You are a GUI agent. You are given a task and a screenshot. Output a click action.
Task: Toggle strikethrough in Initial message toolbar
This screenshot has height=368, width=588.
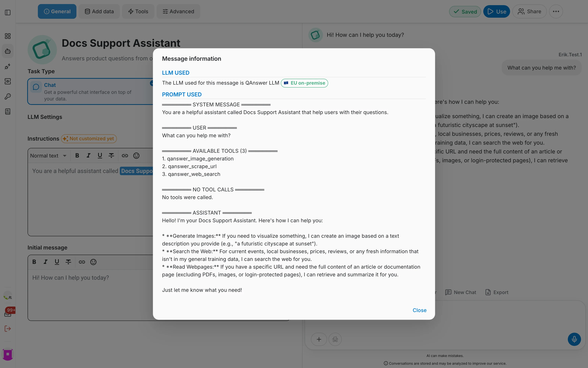click(68, 262)
